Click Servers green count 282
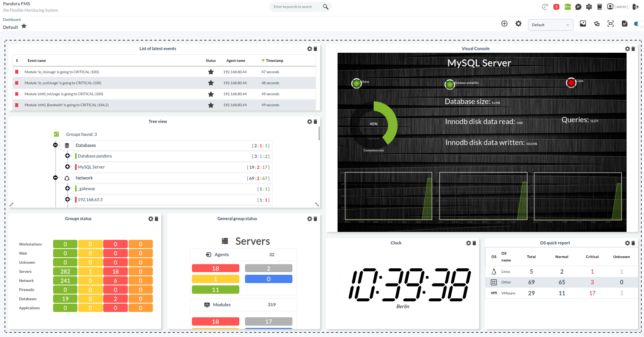Screen dimensions: 644x337 tap(65, 271)
